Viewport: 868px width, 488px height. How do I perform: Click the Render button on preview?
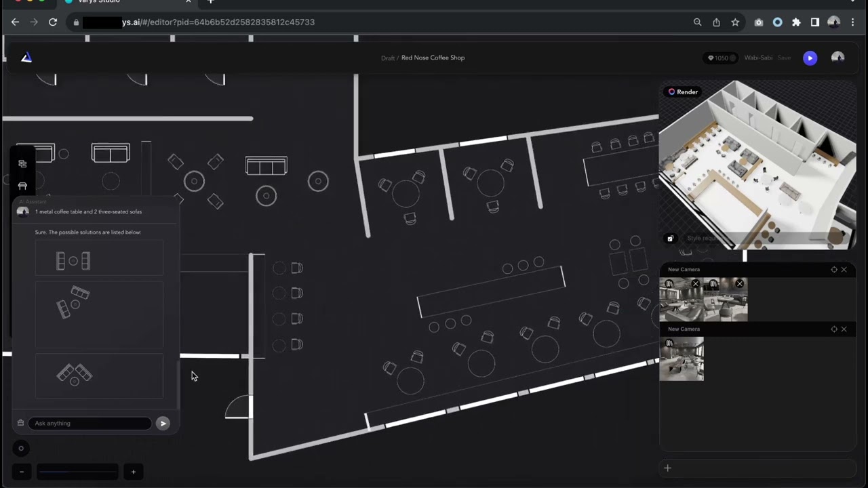click(684, 92)
